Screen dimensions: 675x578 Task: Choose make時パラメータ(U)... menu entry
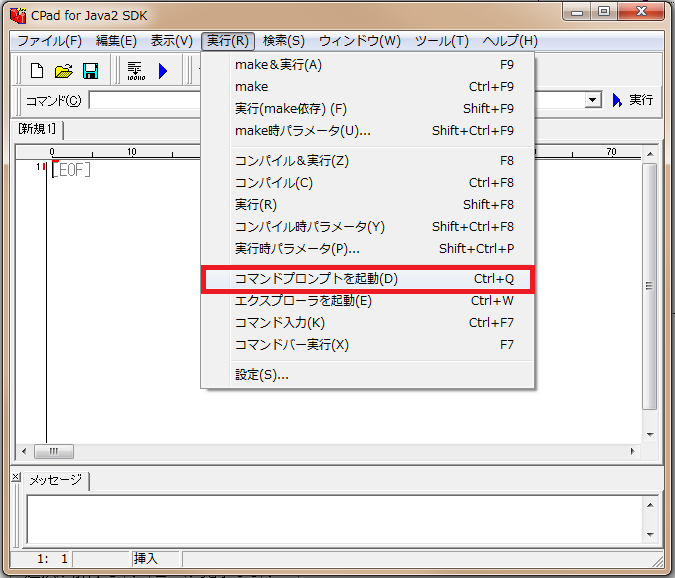tap(368, 131)
